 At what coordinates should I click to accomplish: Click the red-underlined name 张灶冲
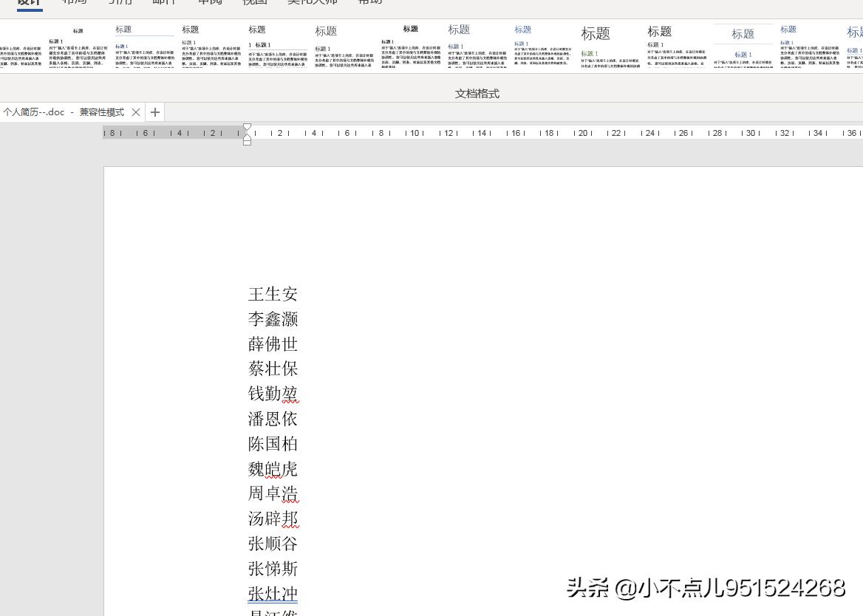click(x=273, y=594)
